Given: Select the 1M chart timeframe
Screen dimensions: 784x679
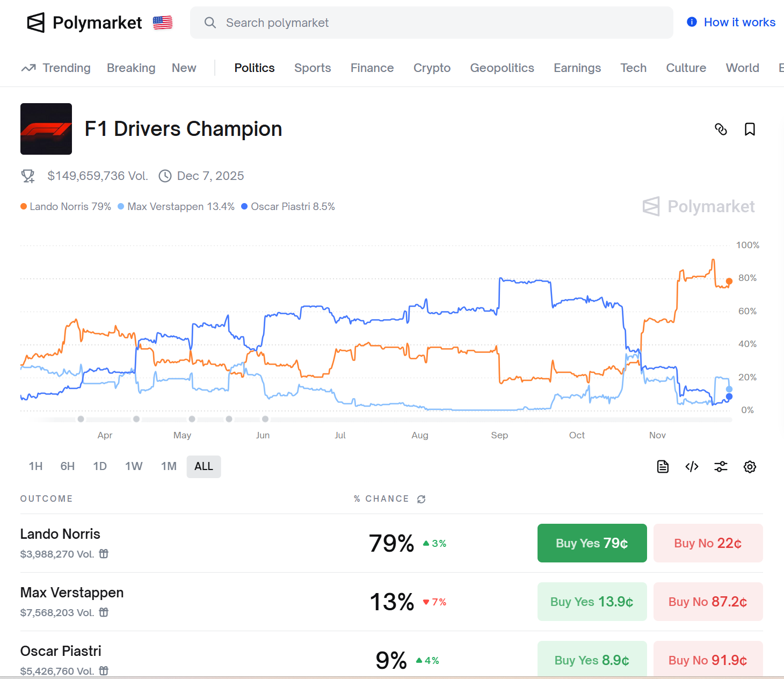Looking at the screenshot, I should click(x=169, y=466).
